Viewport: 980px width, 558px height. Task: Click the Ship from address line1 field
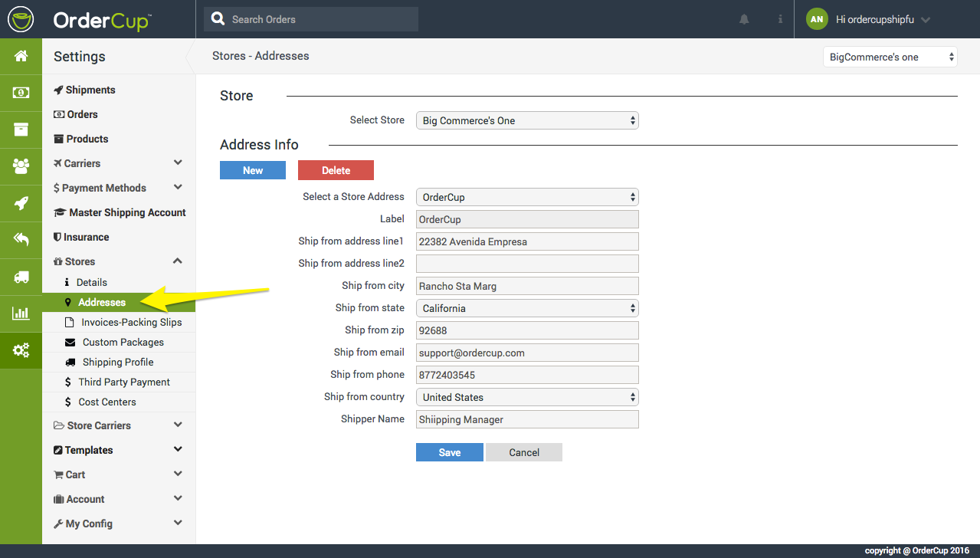coord(527,241)
